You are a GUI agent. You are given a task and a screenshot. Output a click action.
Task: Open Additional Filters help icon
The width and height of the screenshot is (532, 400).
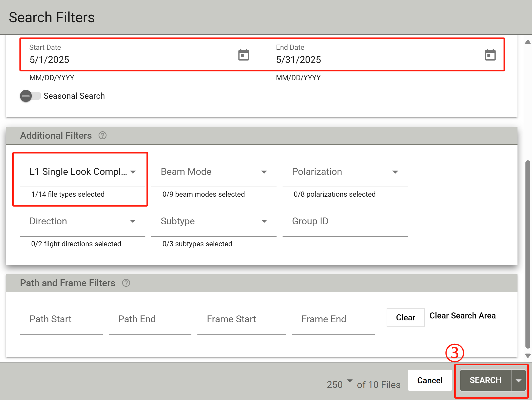click(102, 135)
